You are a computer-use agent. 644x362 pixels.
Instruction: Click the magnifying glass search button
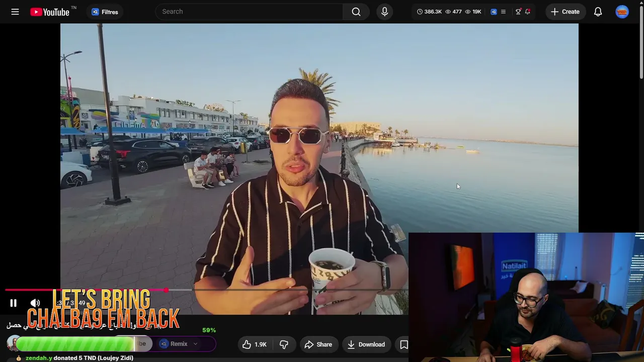point(356,12)
